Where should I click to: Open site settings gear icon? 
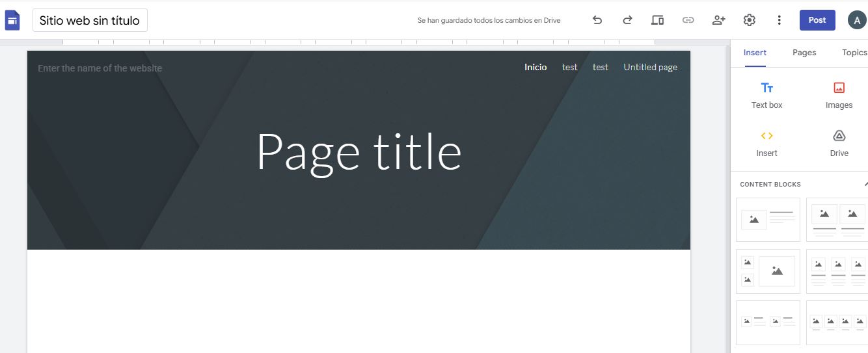click(749, 20)
